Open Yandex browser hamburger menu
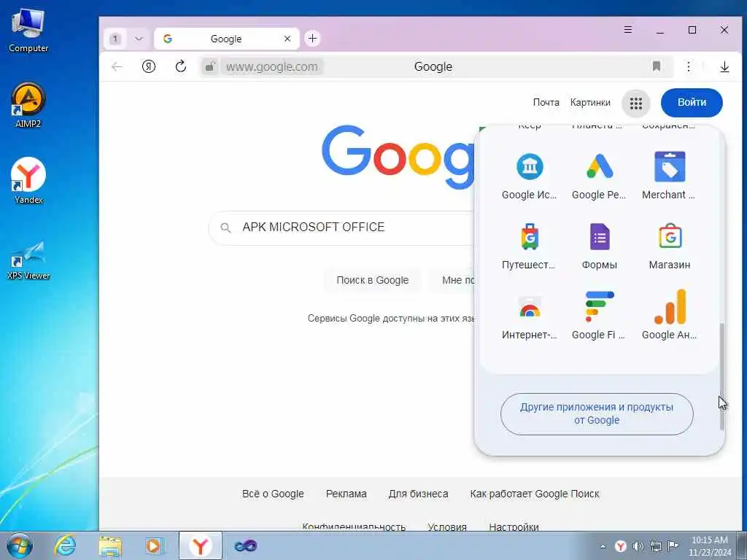 click(628, 29)
